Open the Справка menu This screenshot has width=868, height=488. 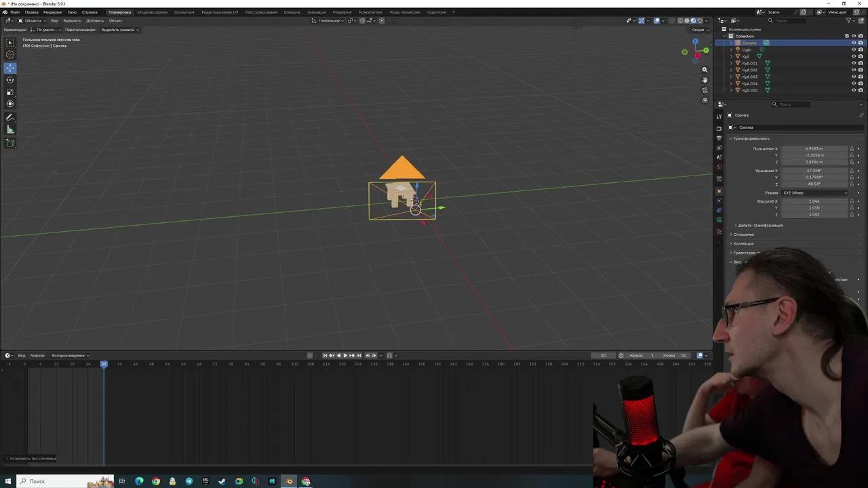tap(90, 12)
